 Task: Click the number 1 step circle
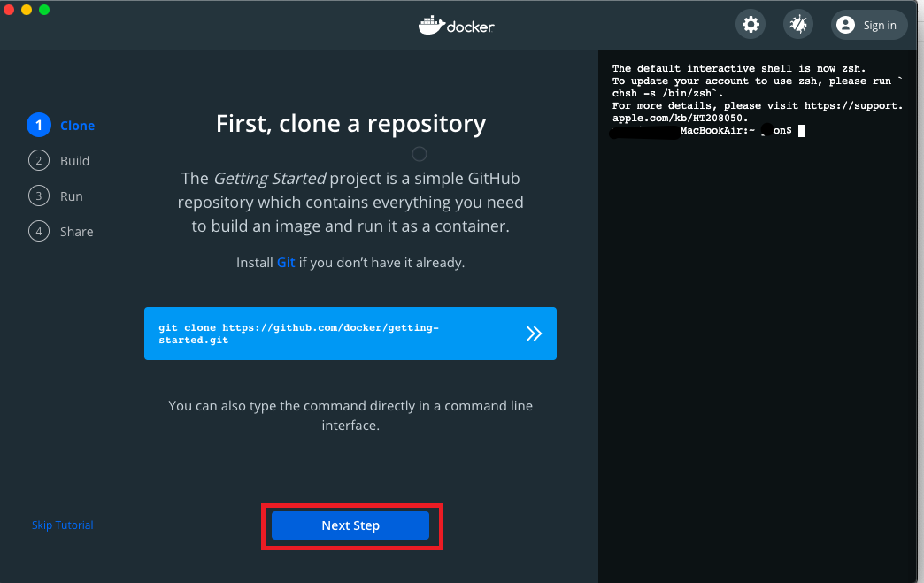point(39,126)
